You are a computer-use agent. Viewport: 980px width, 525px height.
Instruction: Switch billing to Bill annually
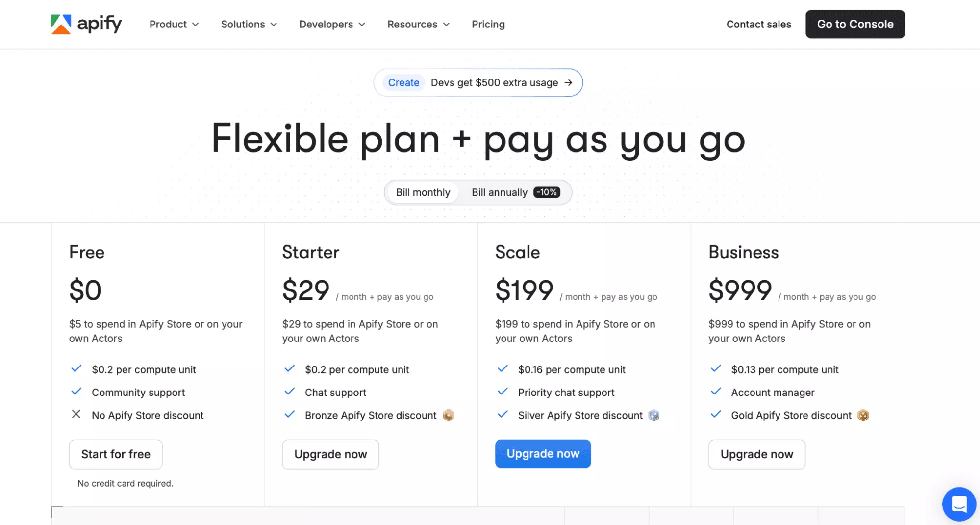point(500,192)
